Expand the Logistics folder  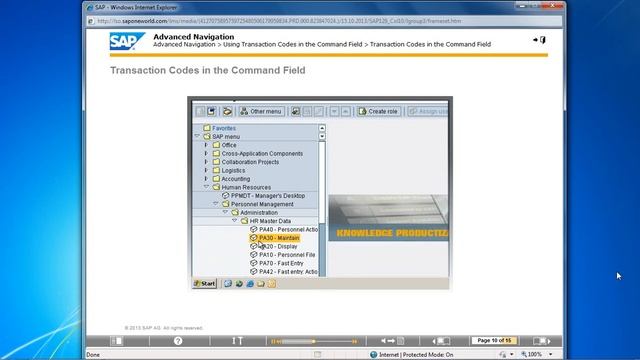coord(206,170)
